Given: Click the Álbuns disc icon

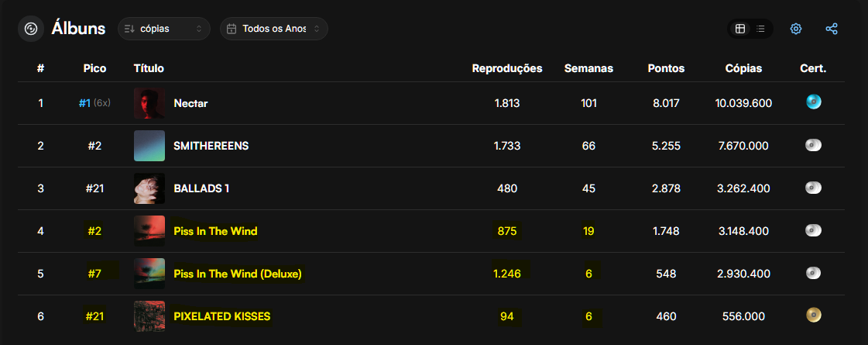Looking at the screenshot, I should coord(31,29).
